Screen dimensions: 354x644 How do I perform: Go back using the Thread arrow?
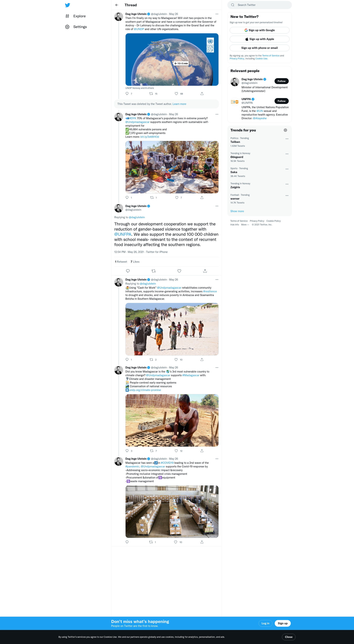[x=117, y=5]
